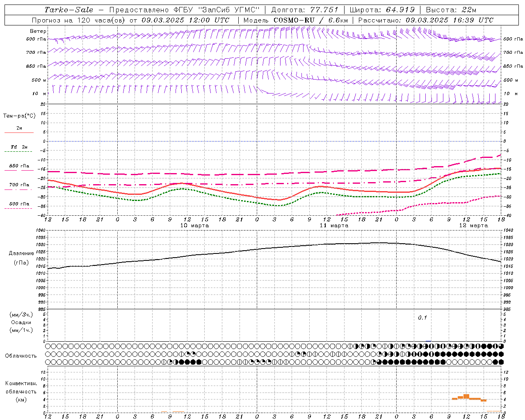Click the '10 марта' date label
525x420 pixels.
[194, 225]
